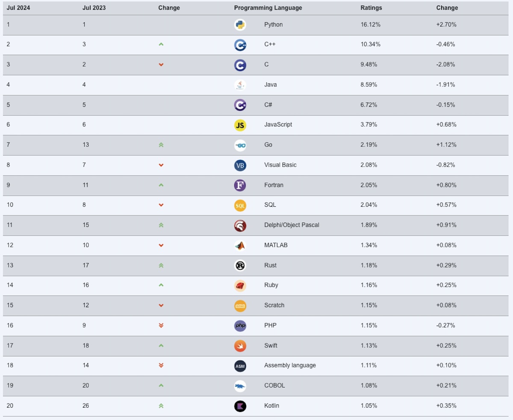Click the Go gopher logo icon
Image resolution: width=513 pixels, height=420 pixels.
click(x=240, y=145)
